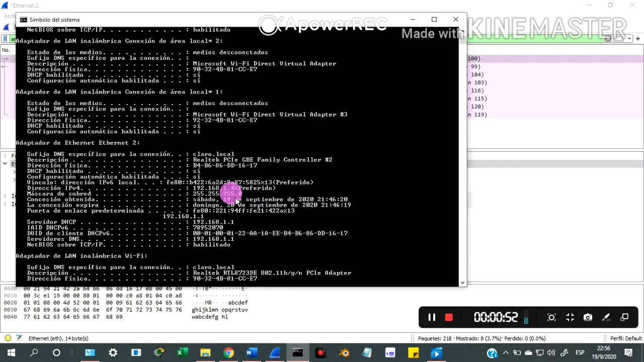
Task: Open the network icon in system tray
Action: click(x=540, y=353)
